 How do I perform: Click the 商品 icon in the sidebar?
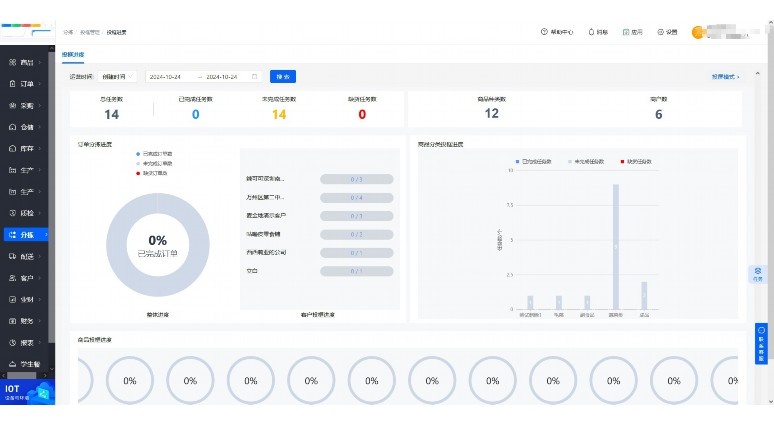point(12,62)
